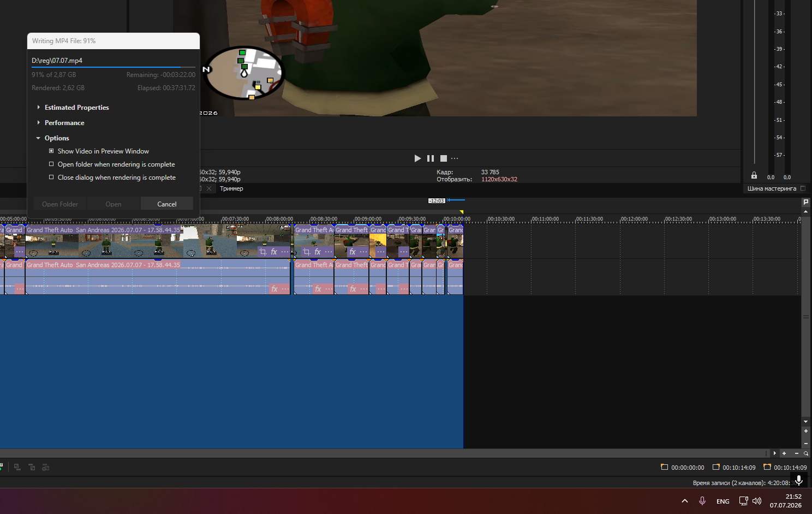The width and height of the screenshot is (812, 514).
Task: Cancel the MP4 rendering
Action: (167, 204)
